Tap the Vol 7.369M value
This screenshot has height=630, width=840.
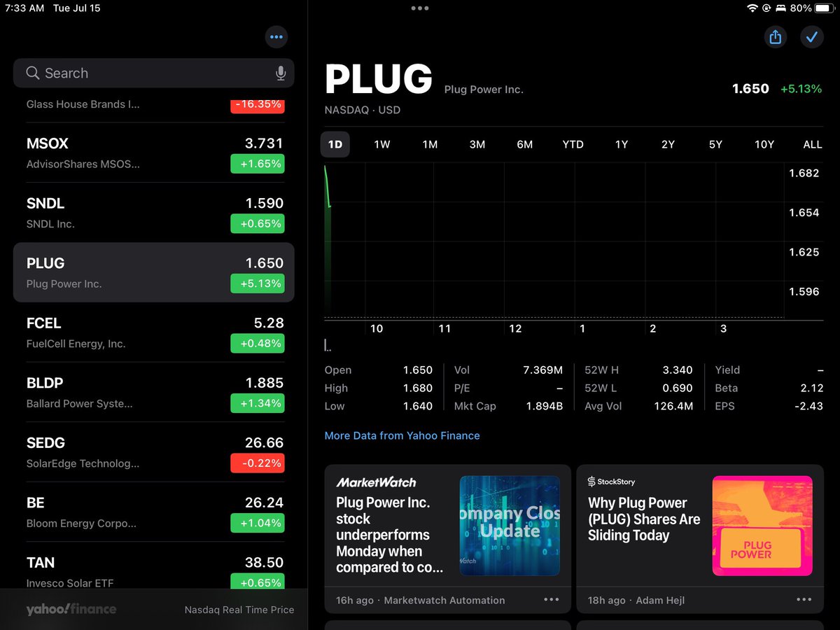click(x=542, y=370)
